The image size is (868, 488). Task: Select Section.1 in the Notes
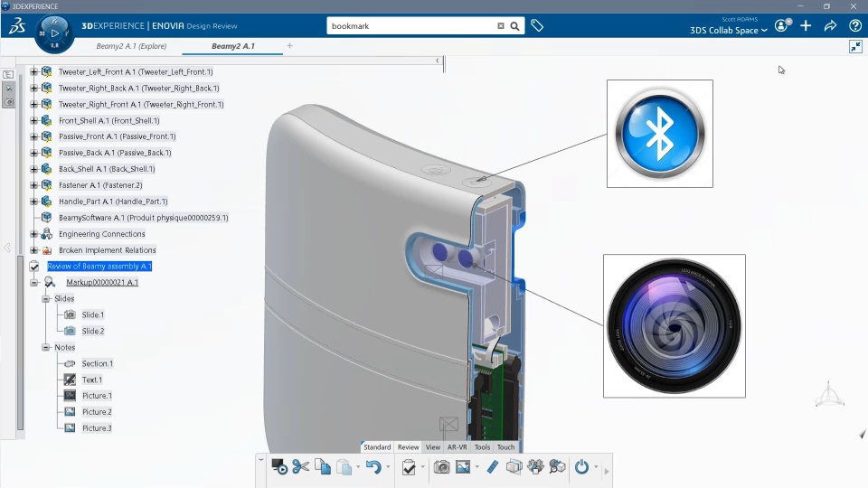coord(97,363)
